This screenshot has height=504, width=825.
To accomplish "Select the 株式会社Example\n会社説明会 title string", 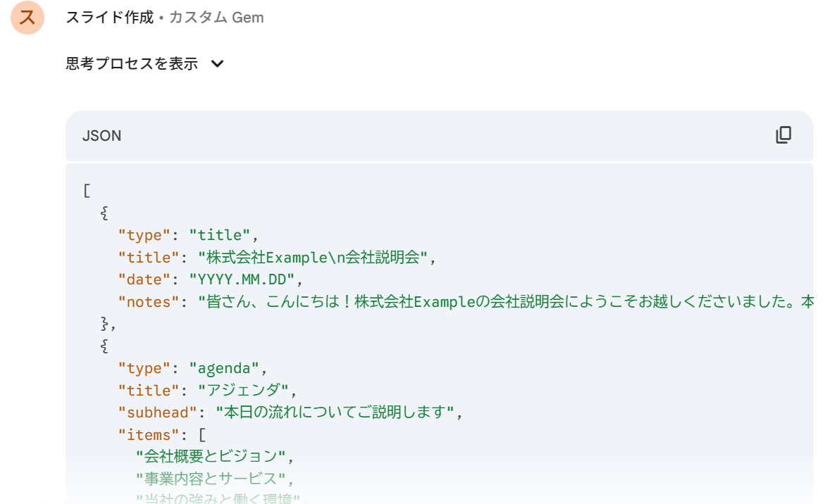I will (x=313, y=258).
